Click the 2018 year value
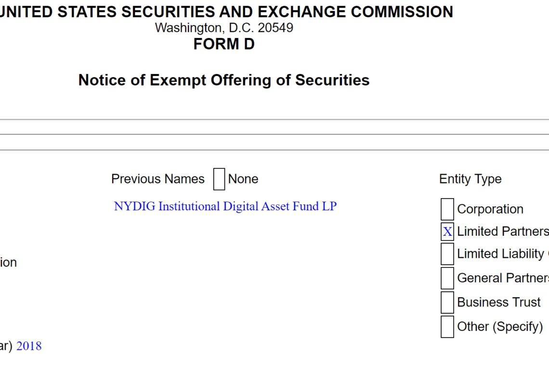 tap(29, 346)
